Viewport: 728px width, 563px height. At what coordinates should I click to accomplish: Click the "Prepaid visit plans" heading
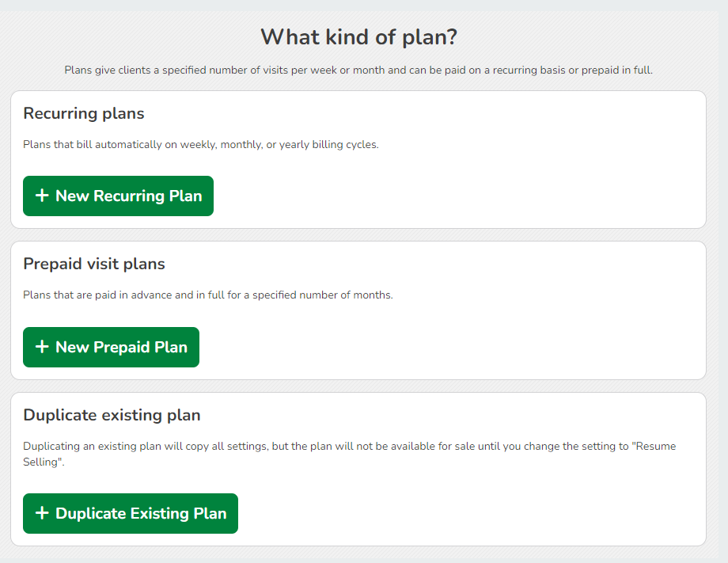click(x=94, y=264)
